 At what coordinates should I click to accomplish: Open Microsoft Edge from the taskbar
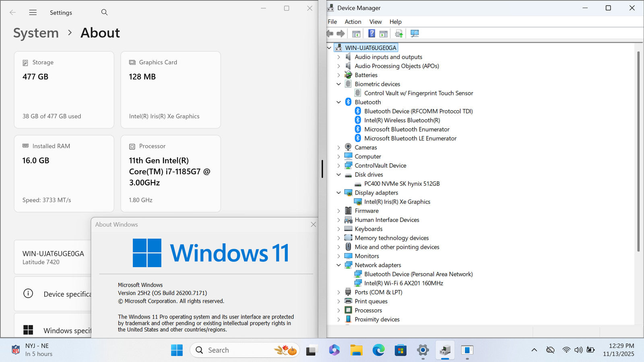[378, 350]
